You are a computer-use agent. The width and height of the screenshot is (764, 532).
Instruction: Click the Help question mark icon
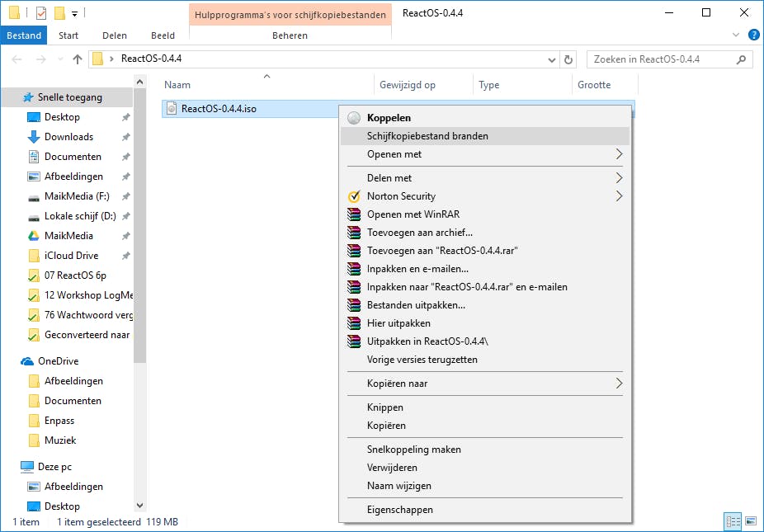click(x=753, y=35)
